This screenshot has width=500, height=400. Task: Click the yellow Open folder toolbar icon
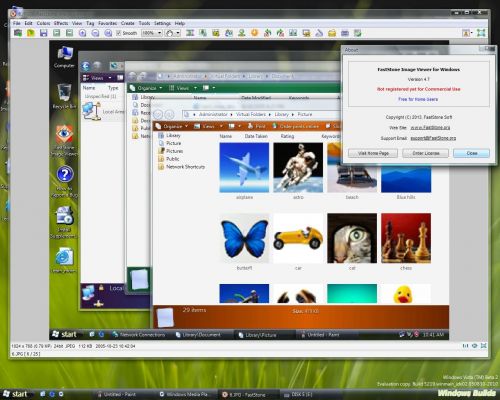31,33
